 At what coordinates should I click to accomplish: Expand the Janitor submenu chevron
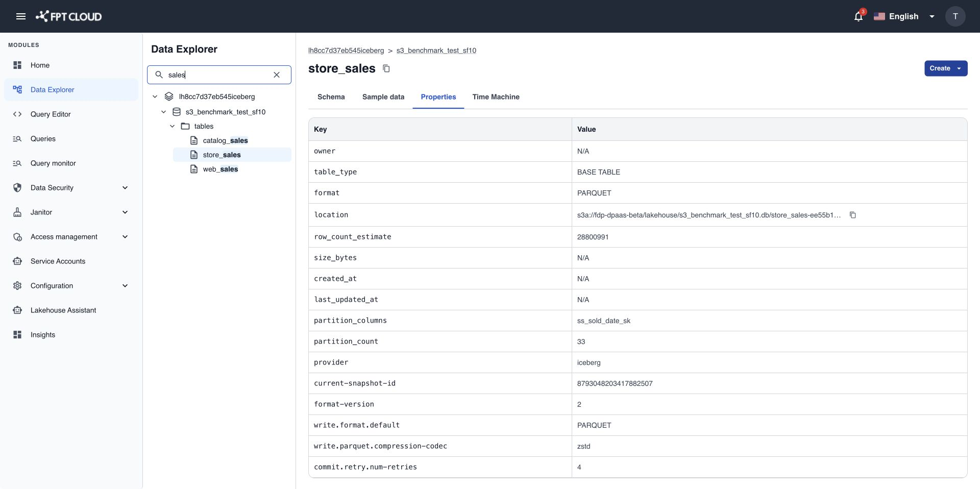point(125,212)
